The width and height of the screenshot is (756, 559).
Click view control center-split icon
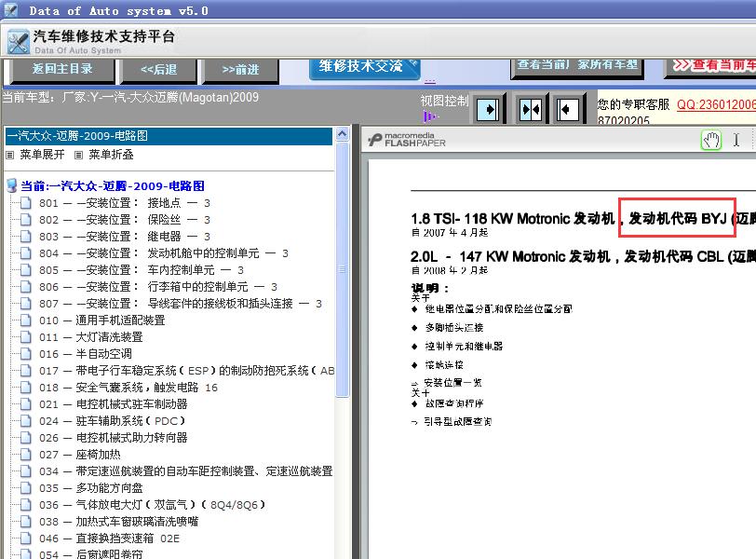pyautogui.click(x=531, y=110)
